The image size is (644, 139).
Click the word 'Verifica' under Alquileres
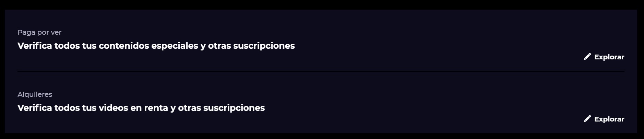pyautogui.click(x=35, y=108)
